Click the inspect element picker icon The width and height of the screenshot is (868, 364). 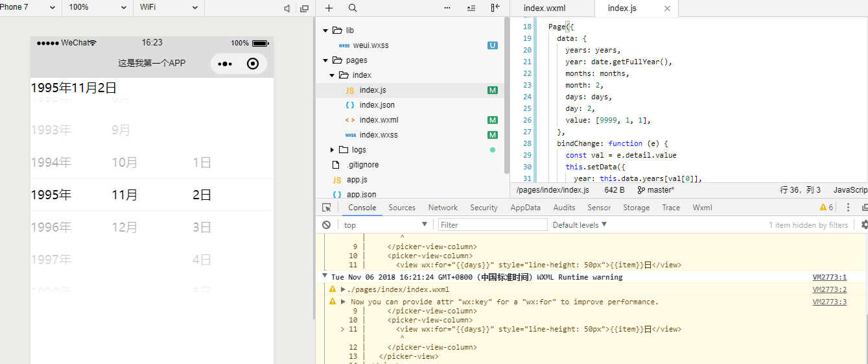click(327, 208)
